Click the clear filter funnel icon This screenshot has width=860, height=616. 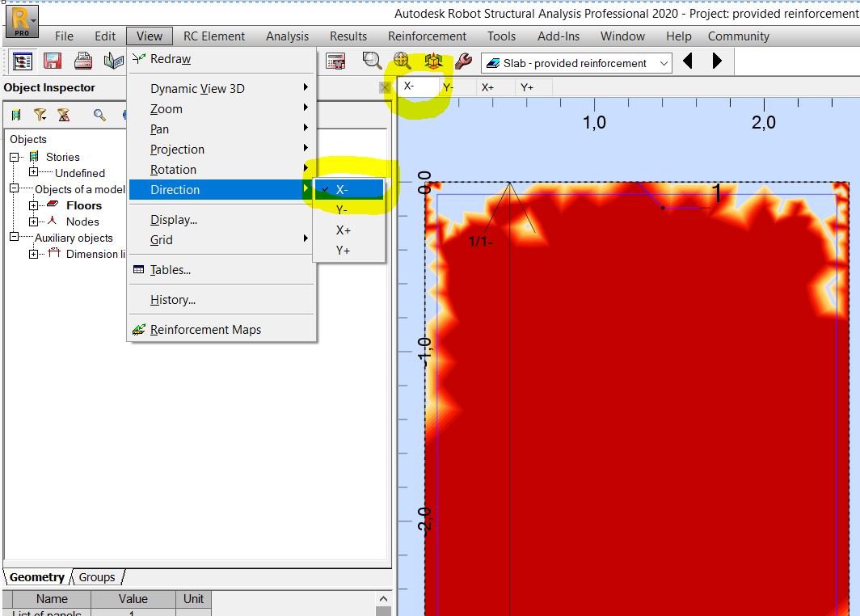(x=64, y=115)
